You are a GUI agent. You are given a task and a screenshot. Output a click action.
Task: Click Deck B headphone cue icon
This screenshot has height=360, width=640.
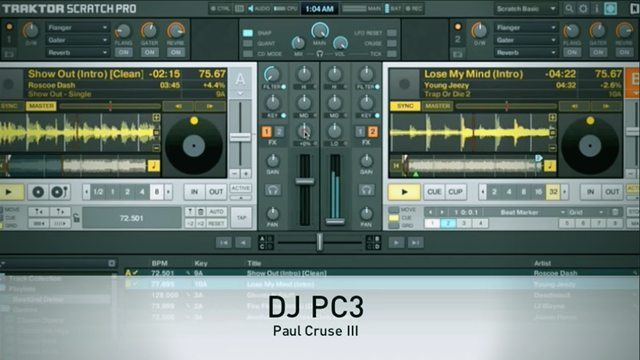(366, 190)
